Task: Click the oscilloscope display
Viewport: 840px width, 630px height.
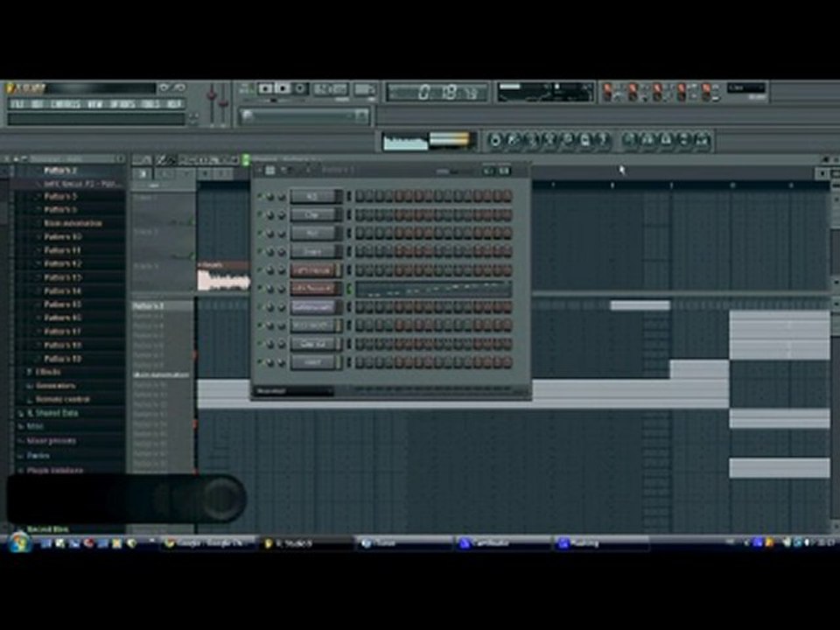Action: [x=405, y=142]
